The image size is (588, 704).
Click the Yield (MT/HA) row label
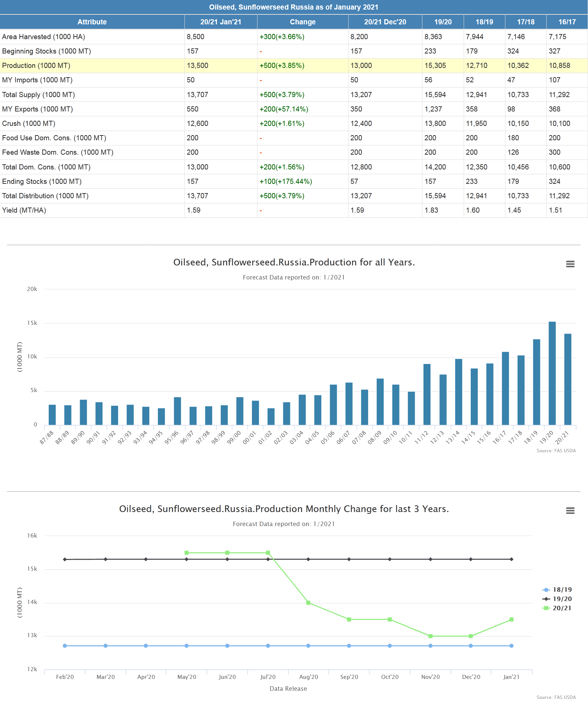(24, 210)
